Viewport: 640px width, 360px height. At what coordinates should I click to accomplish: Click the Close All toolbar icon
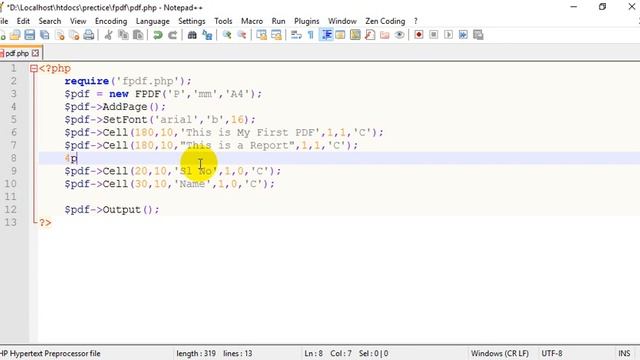tap(74, 35)
